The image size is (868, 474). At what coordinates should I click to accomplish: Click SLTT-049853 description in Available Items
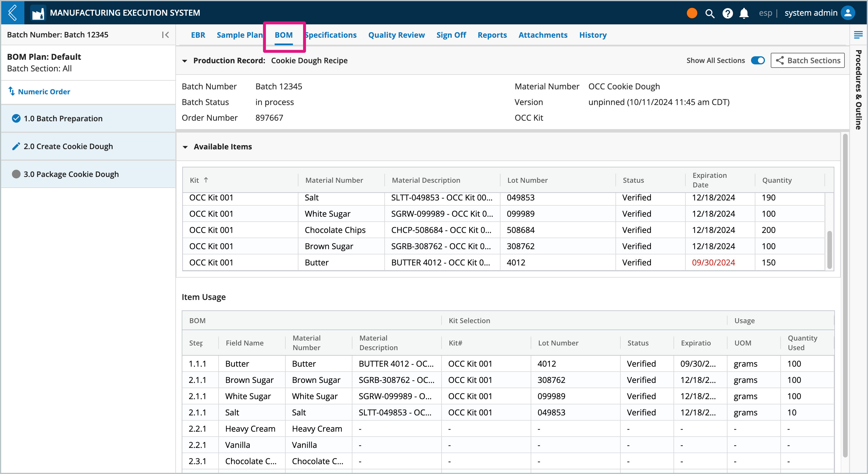click(x=442, y=197)
